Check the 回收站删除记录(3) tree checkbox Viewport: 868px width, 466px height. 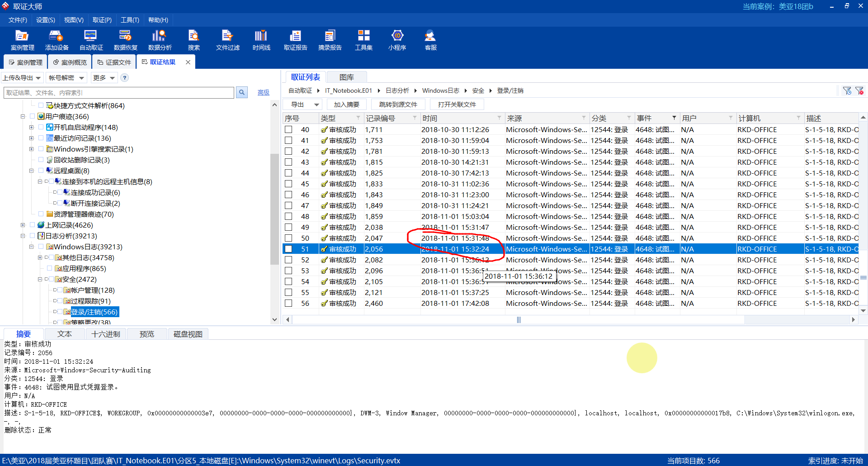[x=41, y=160]
